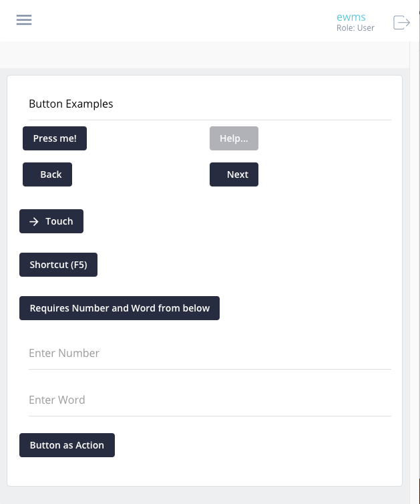Proceed with the Next button
Screen dimensions: 420x504
[x=234, y=174]
